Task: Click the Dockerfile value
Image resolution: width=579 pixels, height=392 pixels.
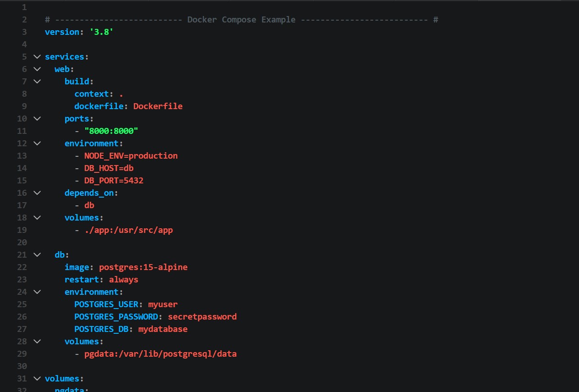Action: [158, 106]
